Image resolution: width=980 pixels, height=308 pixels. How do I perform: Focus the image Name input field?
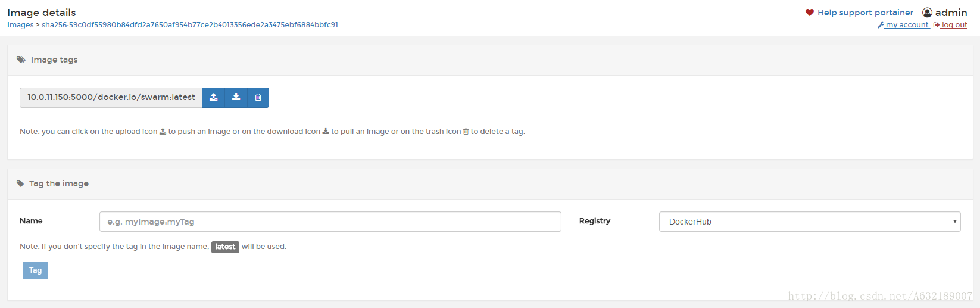[330, 222]
